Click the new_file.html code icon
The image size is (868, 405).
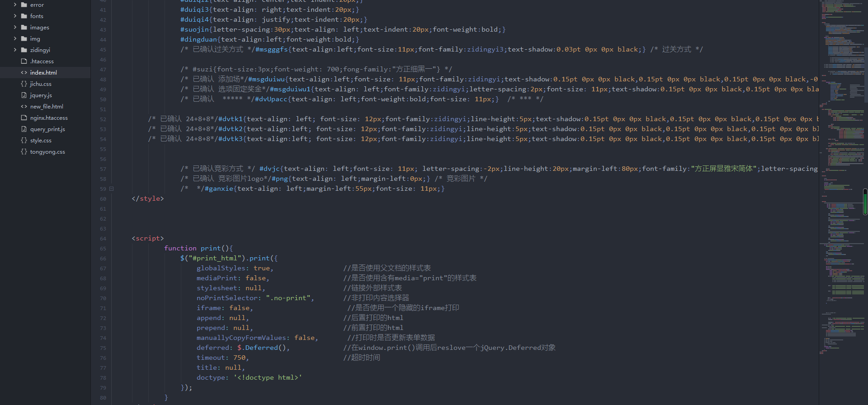24,106
